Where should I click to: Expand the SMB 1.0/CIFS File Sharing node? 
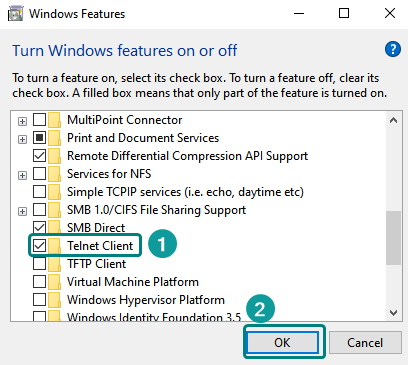coord(22,211)
